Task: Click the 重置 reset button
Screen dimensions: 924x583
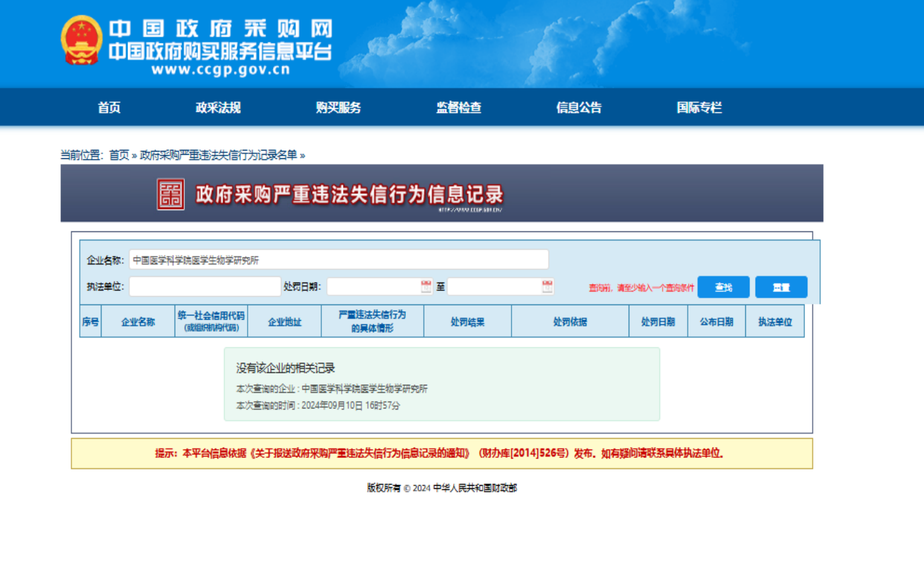Action: point(781,287)
